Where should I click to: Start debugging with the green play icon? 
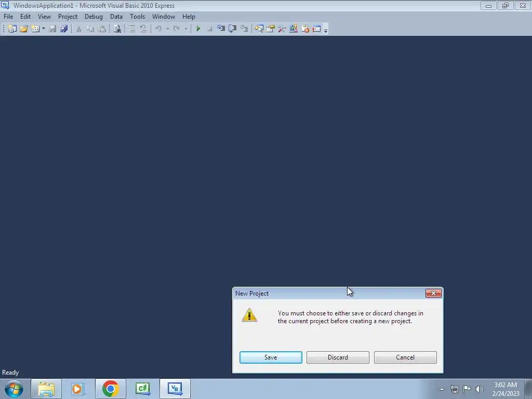tap(198, 29)
